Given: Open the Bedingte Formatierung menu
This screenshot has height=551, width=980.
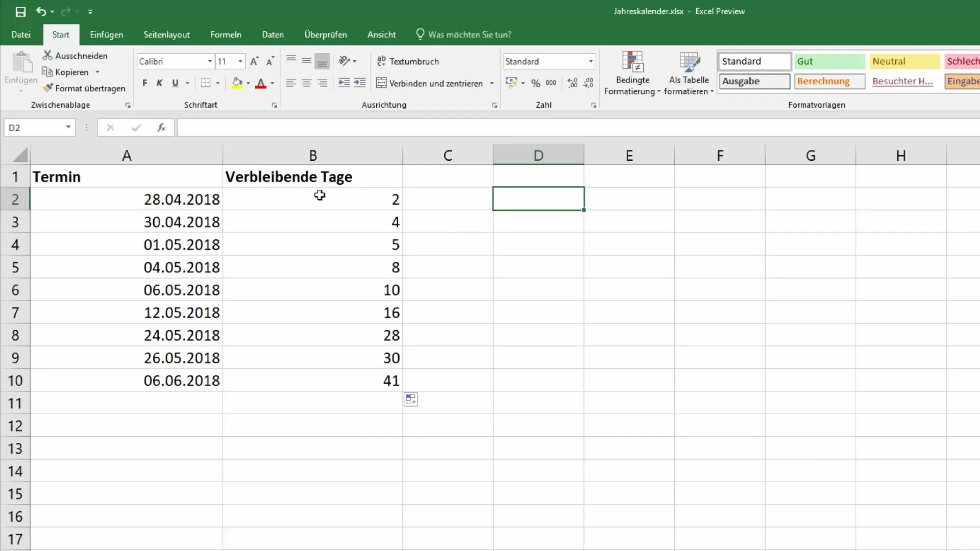Looking at the screenshot, I should pos(632,73).
